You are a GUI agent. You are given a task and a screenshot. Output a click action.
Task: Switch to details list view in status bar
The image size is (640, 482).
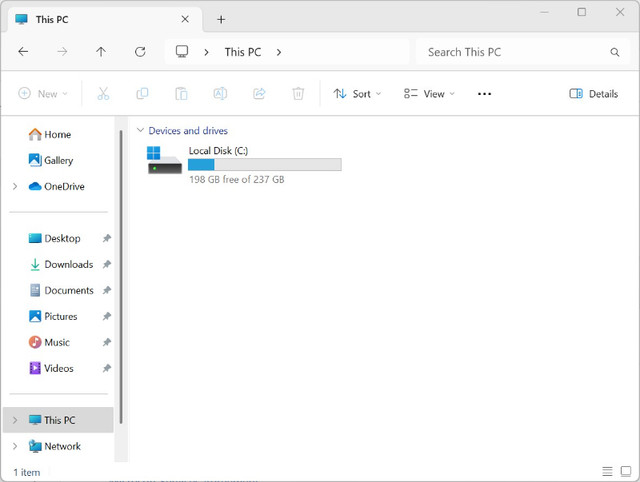607,471
